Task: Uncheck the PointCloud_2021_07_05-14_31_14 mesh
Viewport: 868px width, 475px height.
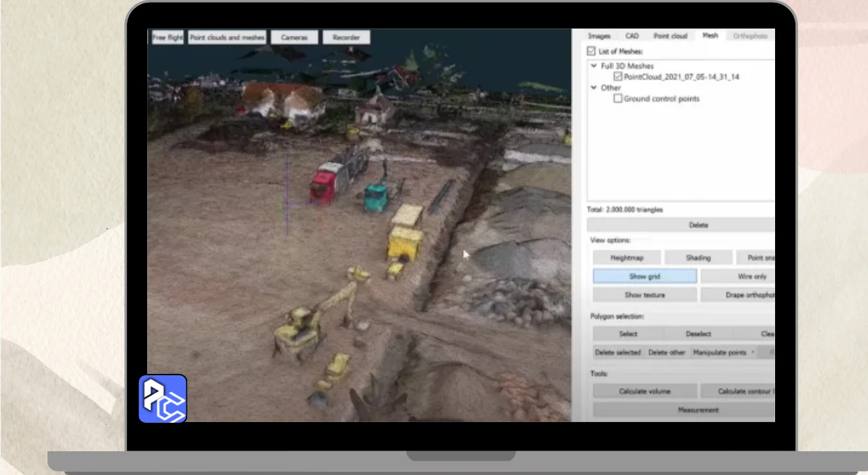Action: [x=617, y=77]
